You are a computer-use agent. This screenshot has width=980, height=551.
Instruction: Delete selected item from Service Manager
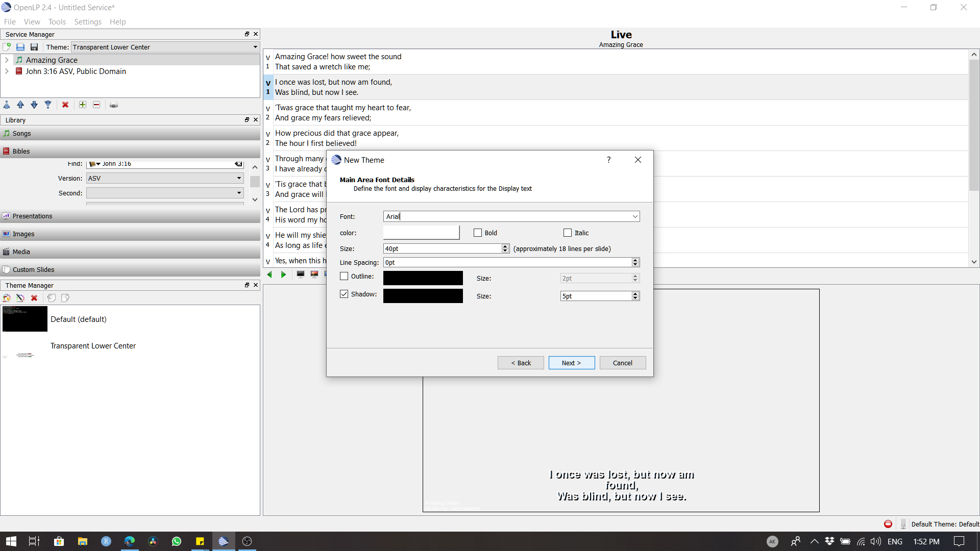[x=65, y=105]
